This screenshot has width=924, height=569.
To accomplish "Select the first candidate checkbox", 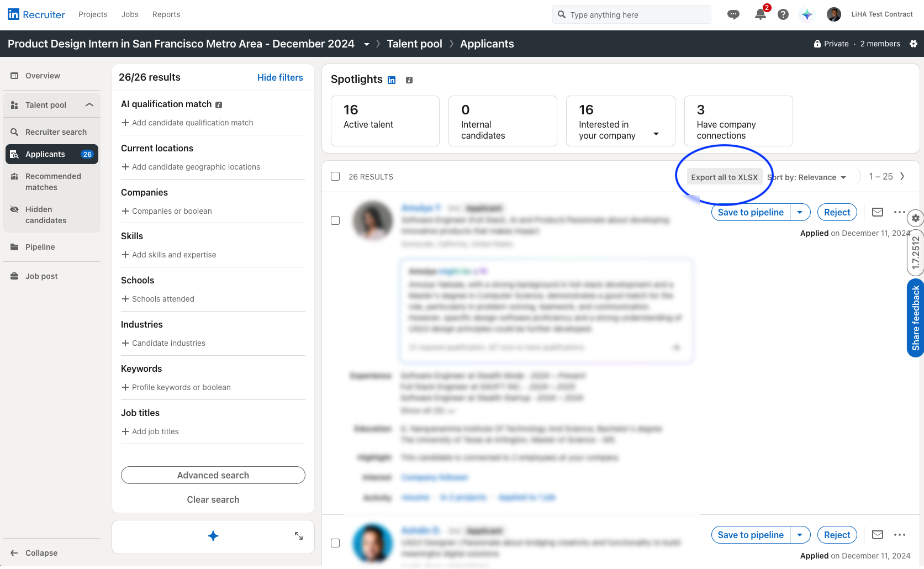I will tap(335, 220).
